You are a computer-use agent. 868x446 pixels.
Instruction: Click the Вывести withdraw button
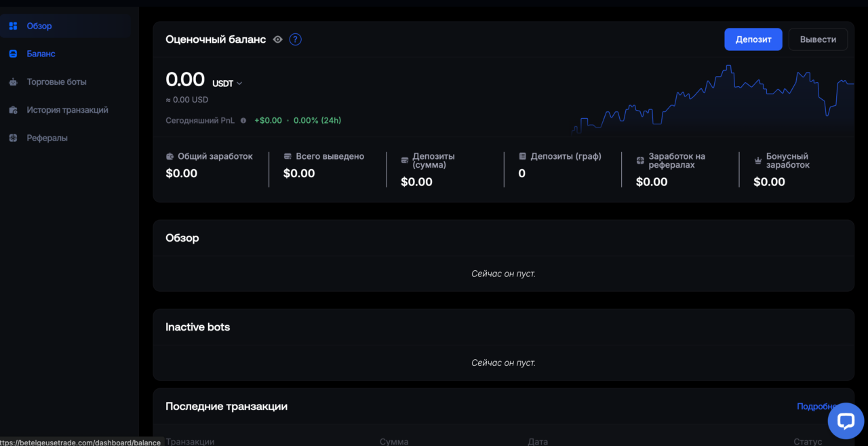pyautogui.click(x=817, y=39)
